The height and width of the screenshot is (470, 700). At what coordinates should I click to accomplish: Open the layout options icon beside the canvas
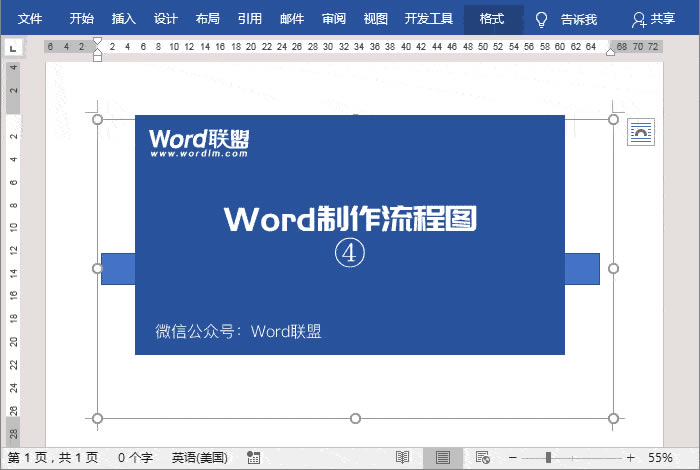pyautogui.click(x=640, y=132)
